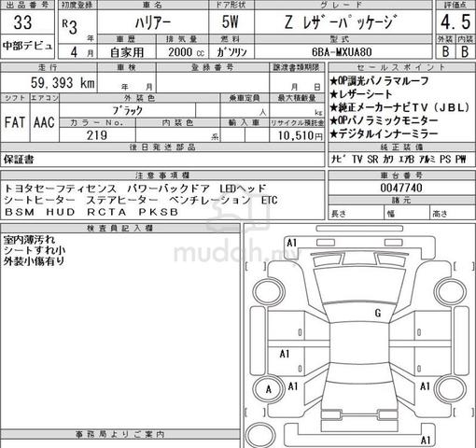476x448 pixels.
Task: Select the grade Z レザーパッケージ
Action: (341, 22)
